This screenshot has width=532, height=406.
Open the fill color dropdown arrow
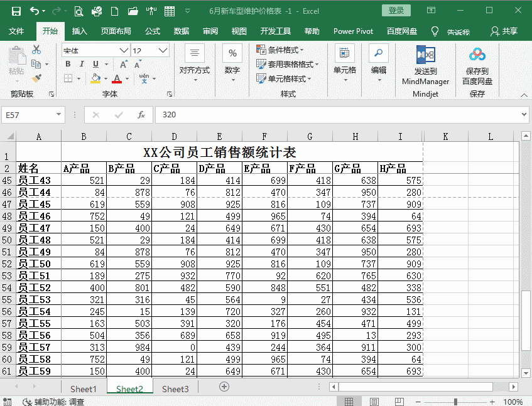[106, 78]
